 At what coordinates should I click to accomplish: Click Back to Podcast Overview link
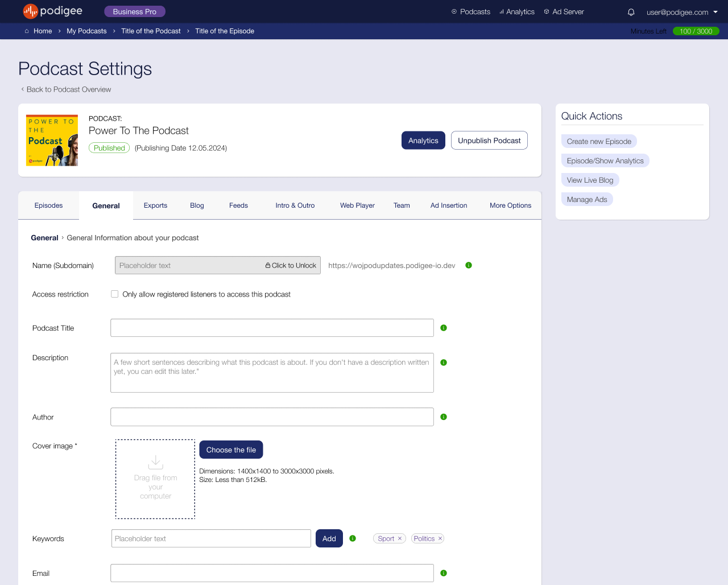[x=66, y=89]
